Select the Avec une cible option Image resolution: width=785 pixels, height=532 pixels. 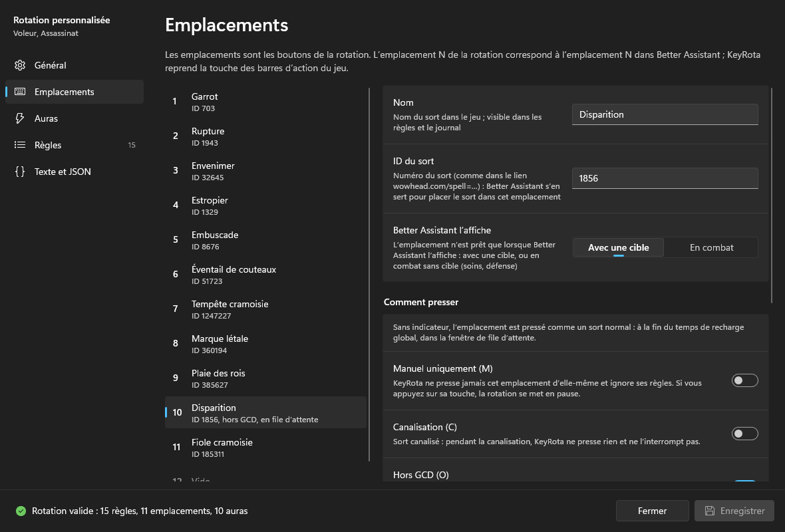tap(618, 247)
